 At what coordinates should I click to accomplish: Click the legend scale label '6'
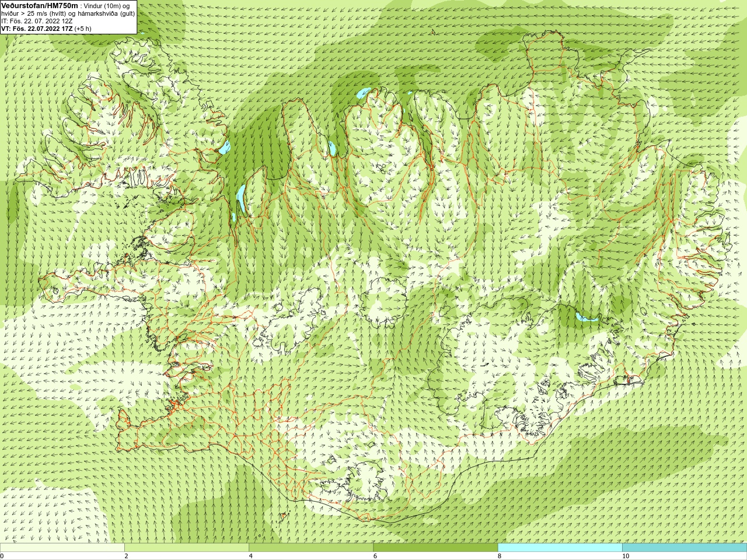(375, 556)
